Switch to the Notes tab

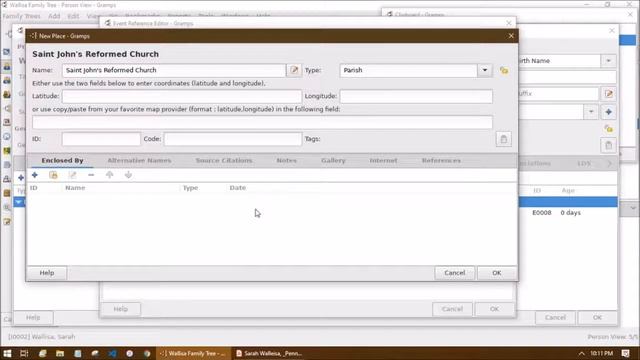click(x=287, y=160)
